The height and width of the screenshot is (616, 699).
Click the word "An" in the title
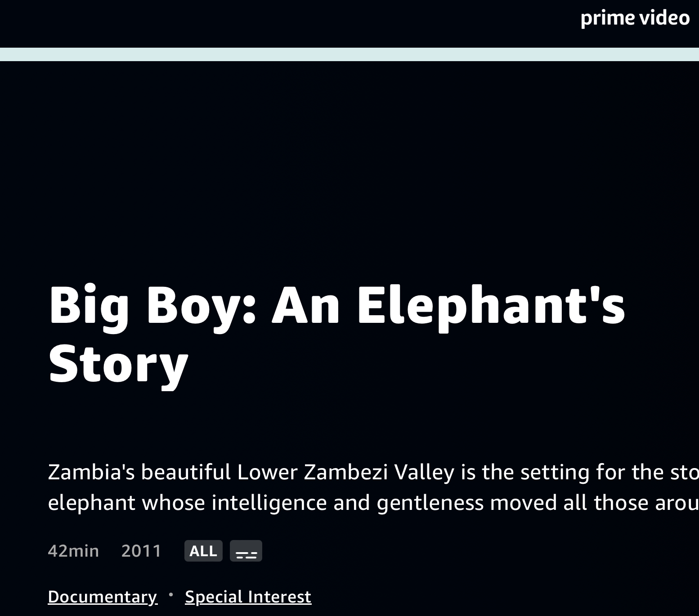click(x=306, y=306)
